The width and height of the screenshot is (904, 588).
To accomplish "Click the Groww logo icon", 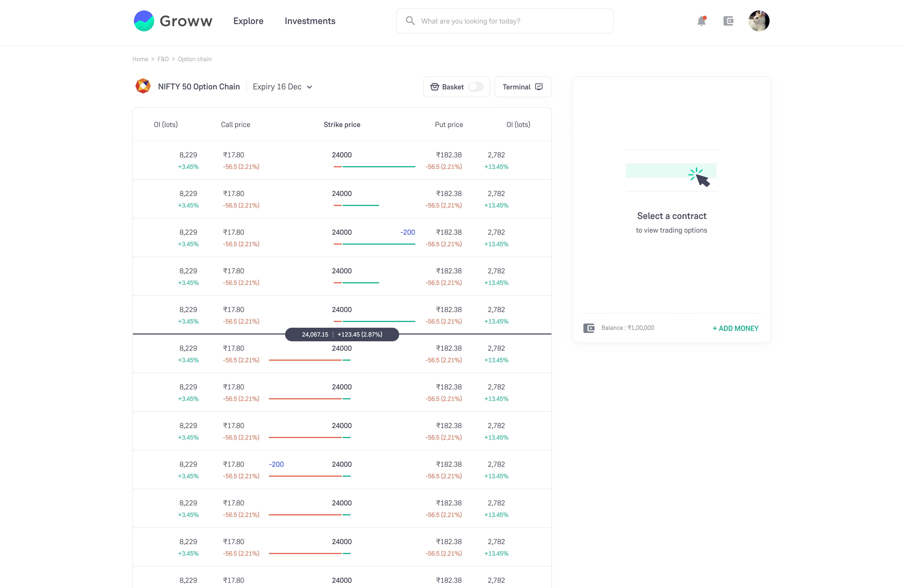I will 144,21.
